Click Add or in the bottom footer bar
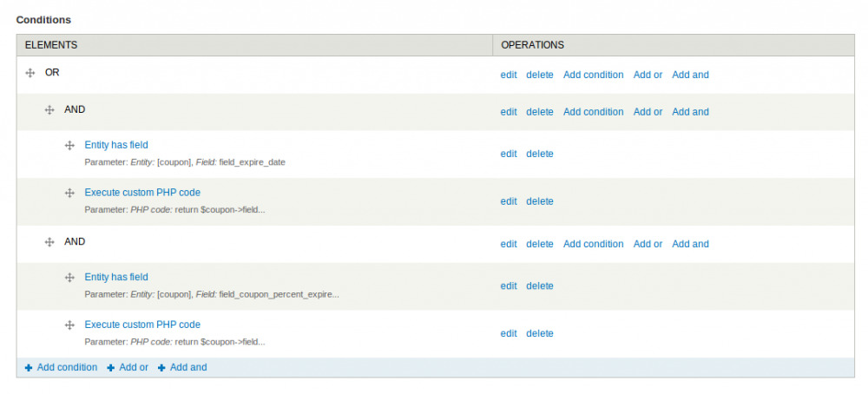Image resolution: width=868 pixels, height=394 pixels. click(134, 368)
